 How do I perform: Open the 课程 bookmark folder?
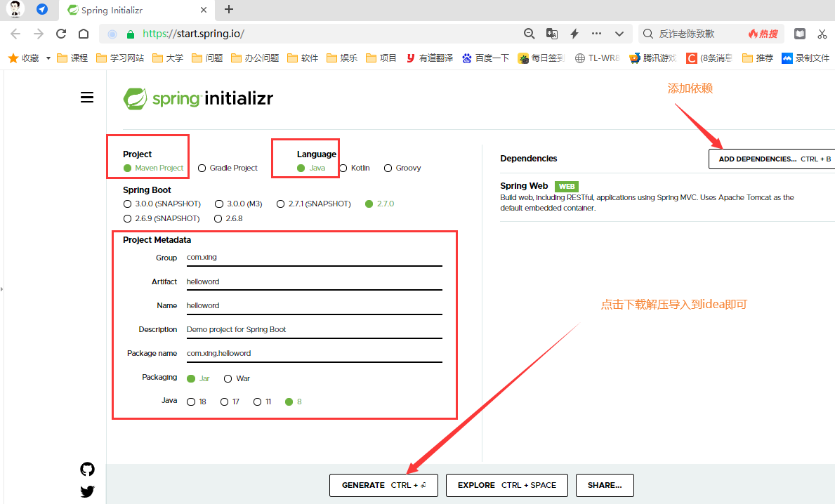pyautogui.click(x=72, y=58)
